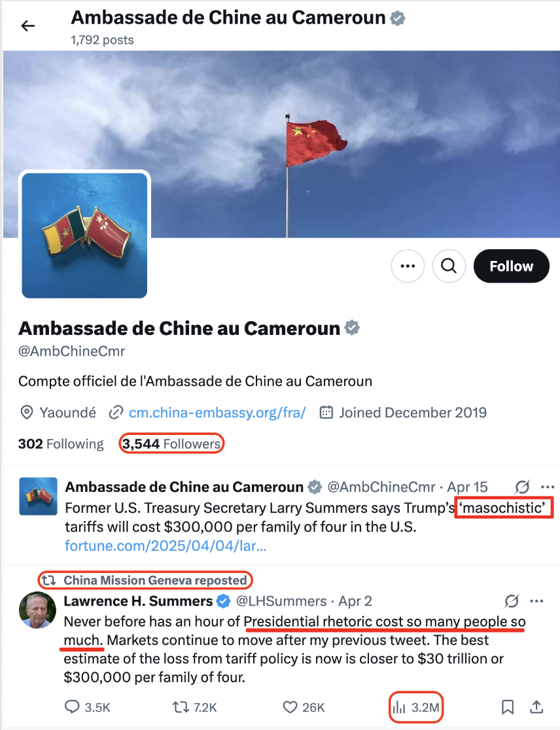This screenshot has width=560, height=730.
Task: Open the Grok icon on Lawrence Summers' post
Action: pos(511,601)
